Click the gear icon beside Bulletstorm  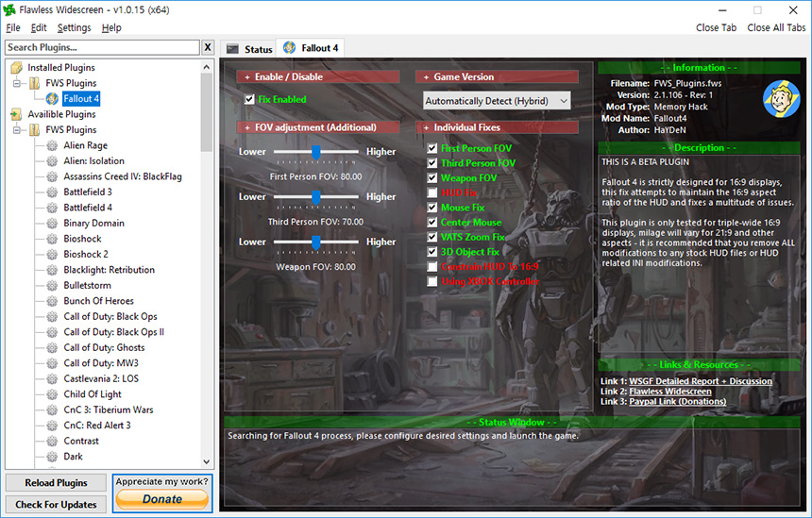point(52,285)
